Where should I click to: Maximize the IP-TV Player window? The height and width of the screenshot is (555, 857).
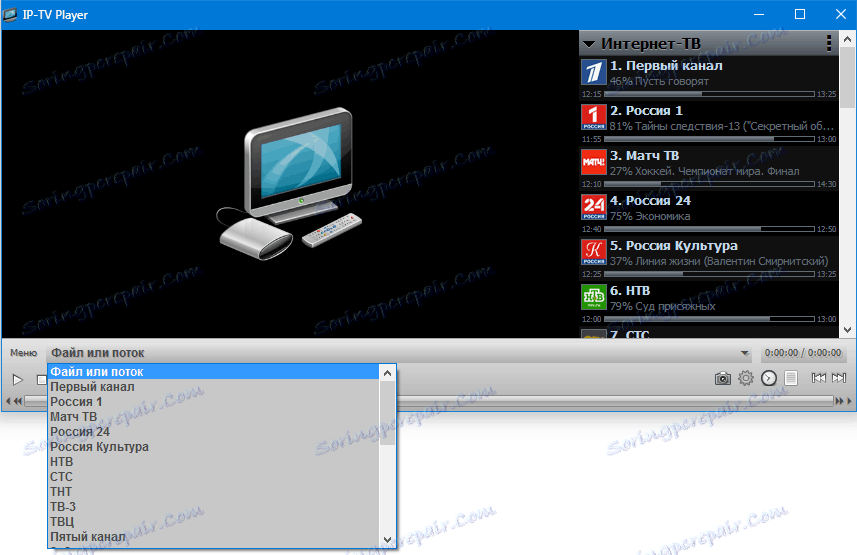click(x=800, y=15)
